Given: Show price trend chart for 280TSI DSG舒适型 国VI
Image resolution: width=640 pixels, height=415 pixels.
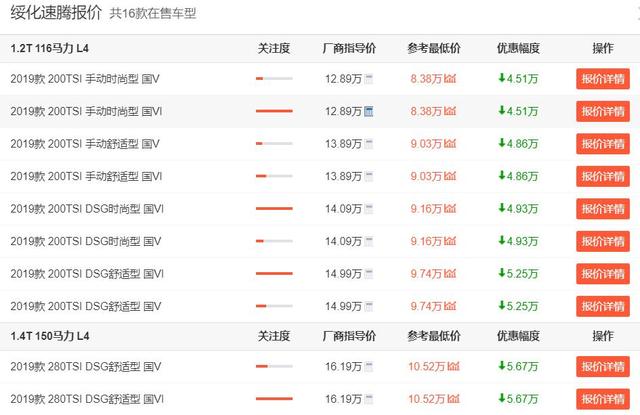Looking at the screenshot, I should [x=453, y=398].
